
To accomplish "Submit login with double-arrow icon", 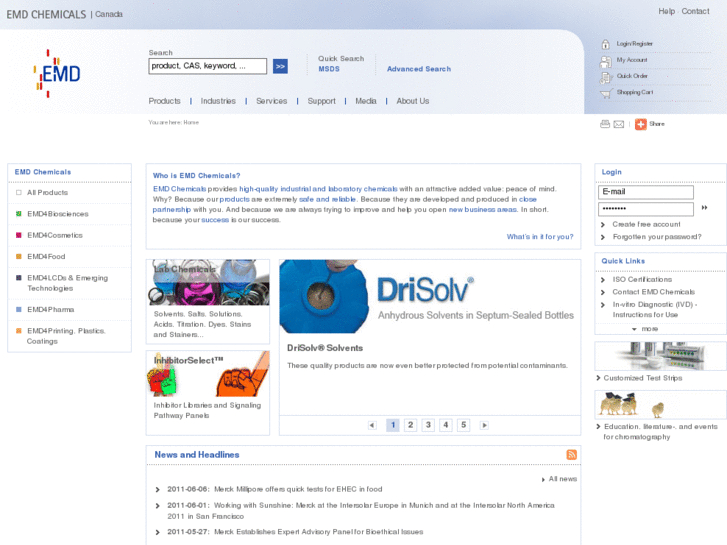I will tap(704, 208).
